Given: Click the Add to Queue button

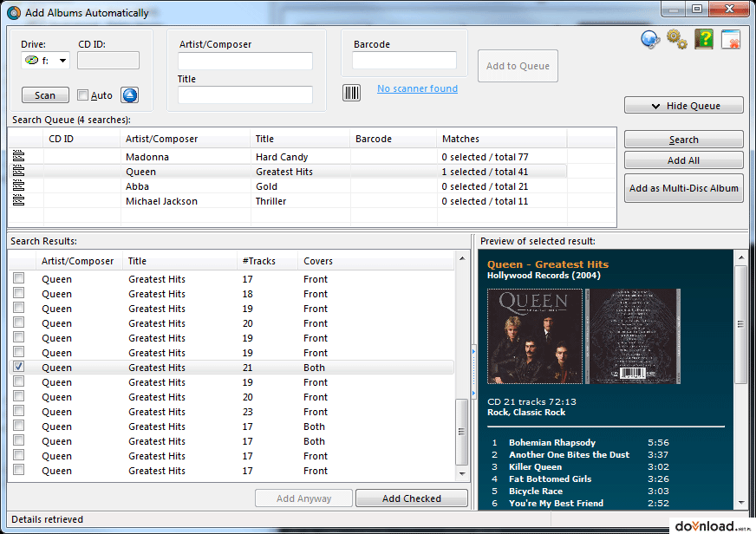Looking at the screenshot, I should [x=518, y=66].
